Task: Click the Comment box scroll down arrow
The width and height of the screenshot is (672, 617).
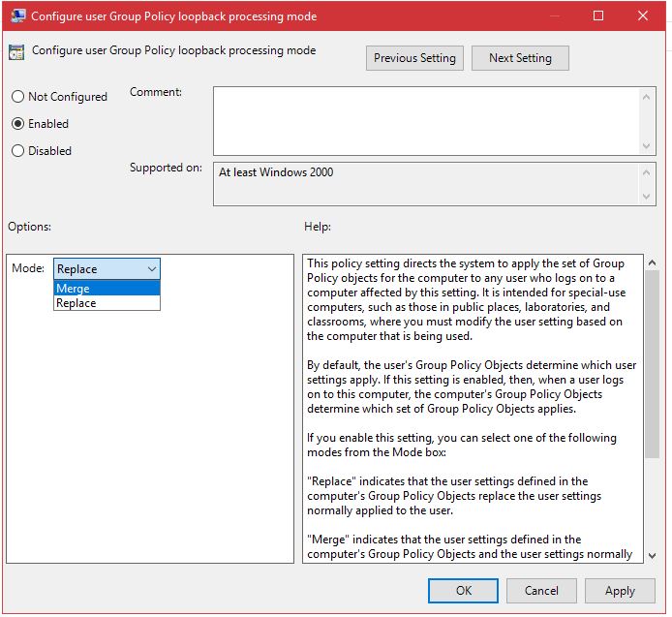Action: (x=648, y=145)
